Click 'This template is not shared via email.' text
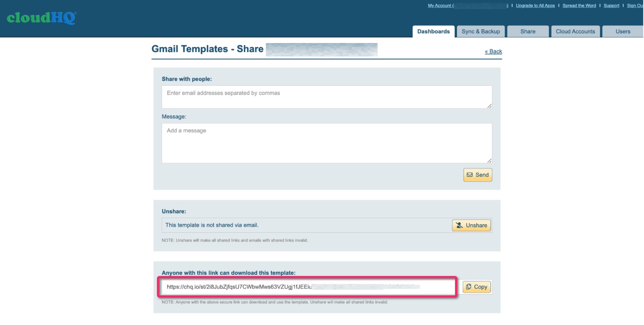 point(212,225)
